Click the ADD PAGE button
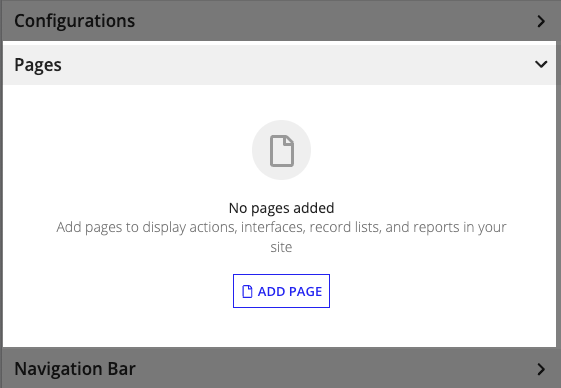This screenshot has width=561, height=388. (x=281, y=291)
